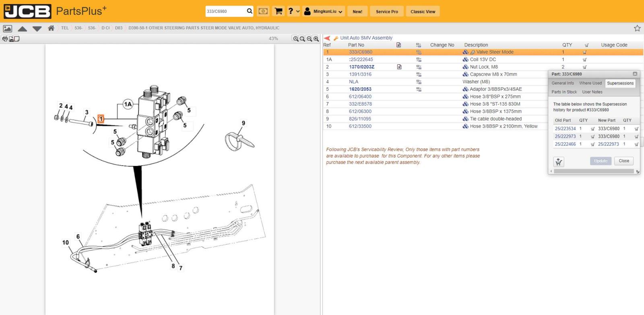Open the TEL breadcrumb link
This screenshot has width=644, height=315.
pyautogui.click(x=65, y=28)
